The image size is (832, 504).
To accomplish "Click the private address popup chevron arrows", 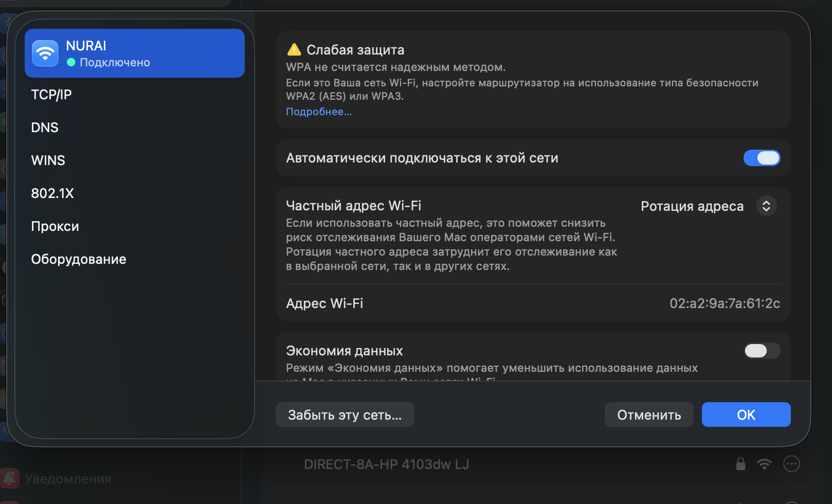I will 766,206.
